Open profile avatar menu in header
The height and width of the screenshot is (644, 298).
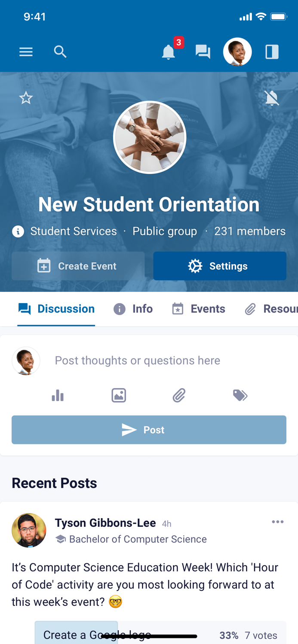click(237, 52)
